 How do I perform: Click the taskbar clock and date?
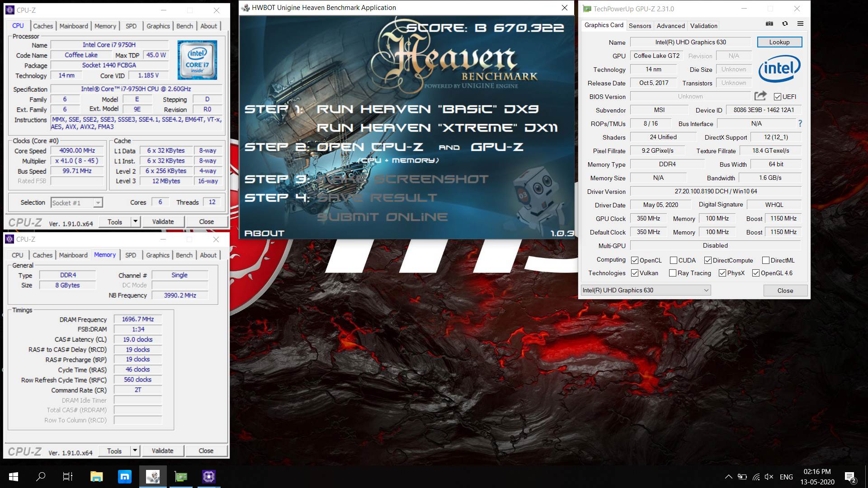coord(817,477)
